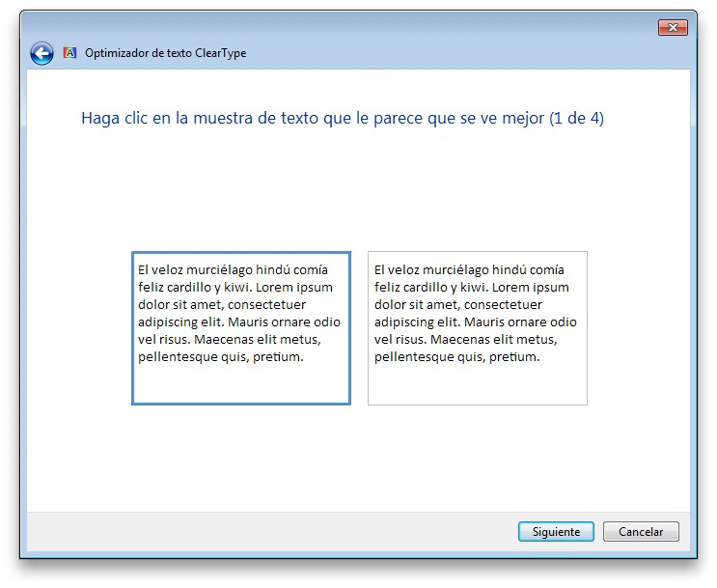717x588 pixels.
Task: Click 'pellentesque quis, pretium.' in the right sample
Action: coord(456,357)
